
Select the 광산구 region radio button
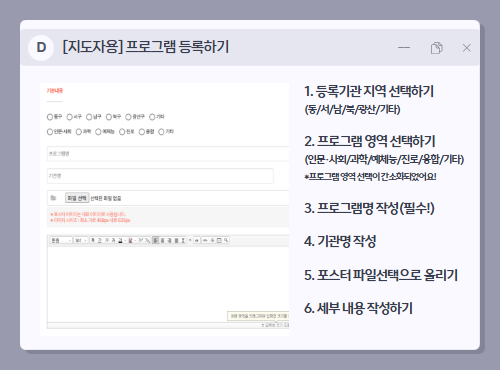pyautogui.click(x=128, y=117)
